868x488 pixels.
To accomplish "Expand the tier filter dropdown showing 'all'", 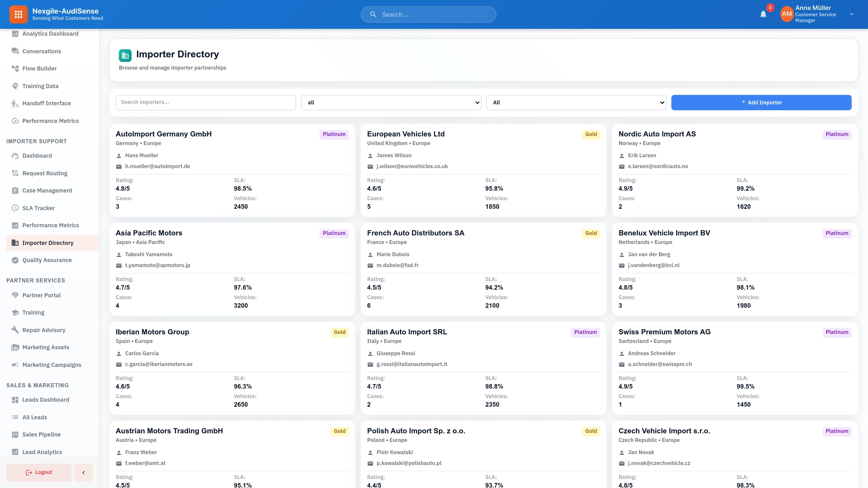I will [391, 102].
